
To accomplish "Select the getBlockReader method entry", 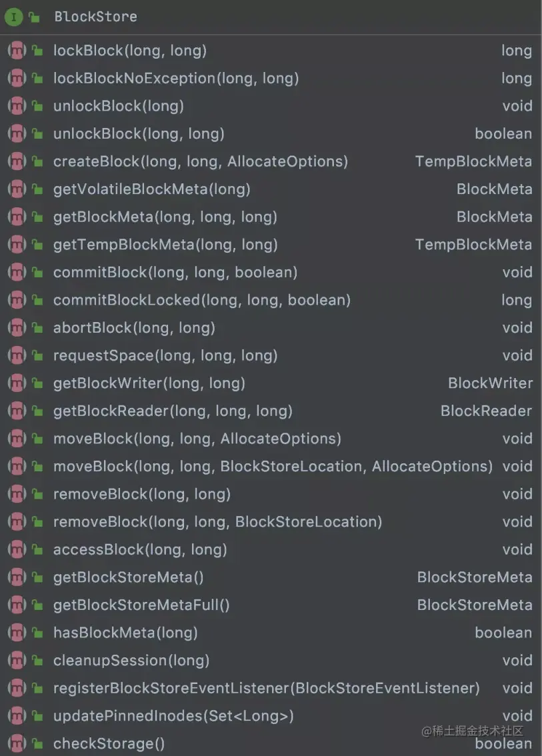I will click(173, 411).
